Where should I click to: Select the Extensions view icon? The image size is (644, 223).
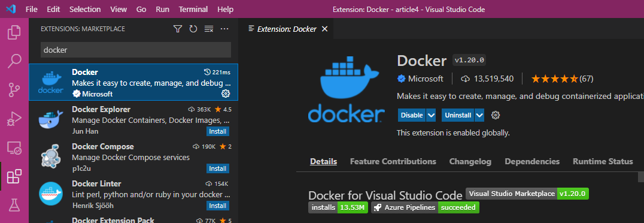(14, 176)
